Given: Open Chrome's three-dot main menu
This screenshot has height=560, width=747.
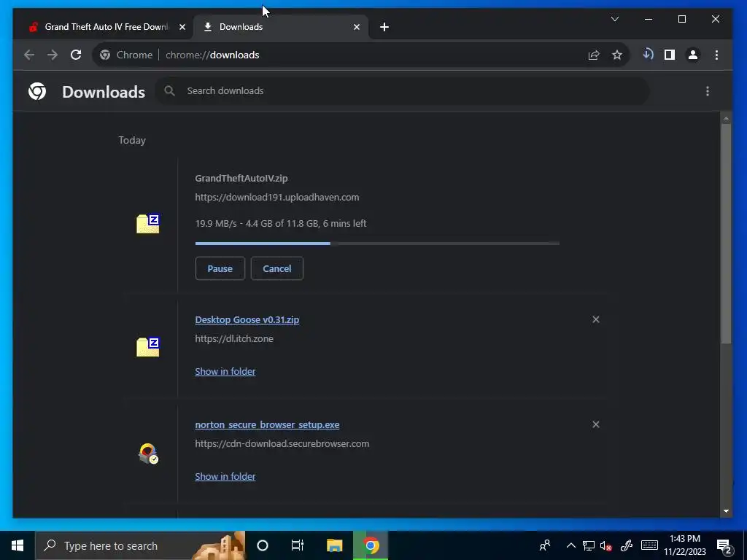Looking at the screenshot, I should [x=716, y=55].
